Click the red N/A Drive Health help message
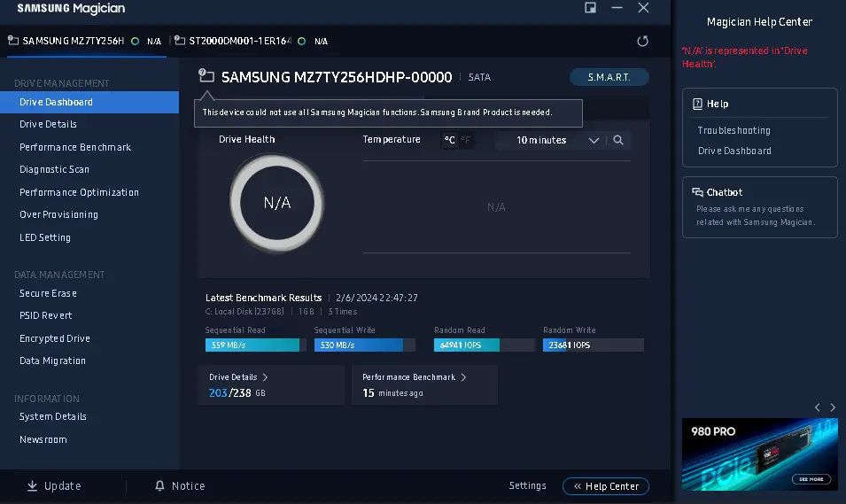 [744, 58]
